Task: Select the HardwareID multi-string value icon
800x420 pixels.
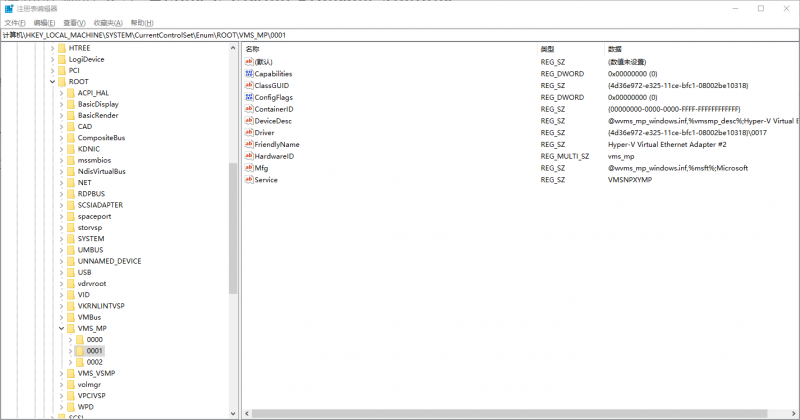Action: pyautogui.click(x=248, y=156)
